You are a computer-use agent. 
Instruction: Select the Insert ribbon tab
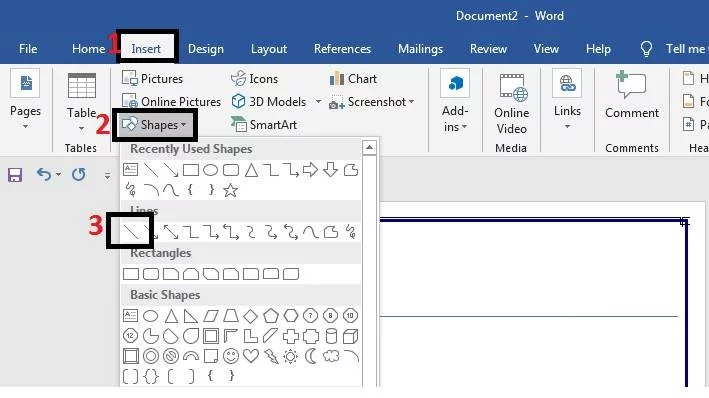[146, 49]
